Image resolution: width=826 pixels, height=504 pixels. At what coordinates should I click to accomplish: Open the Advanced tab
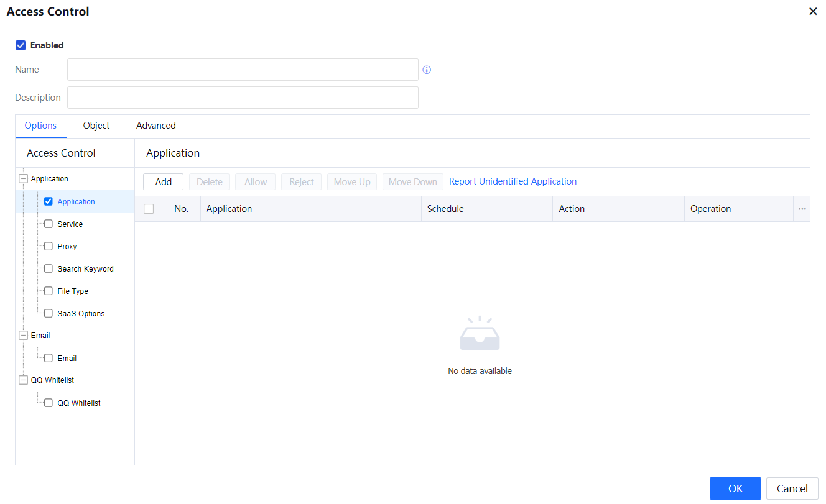click(x=155, y=126)
